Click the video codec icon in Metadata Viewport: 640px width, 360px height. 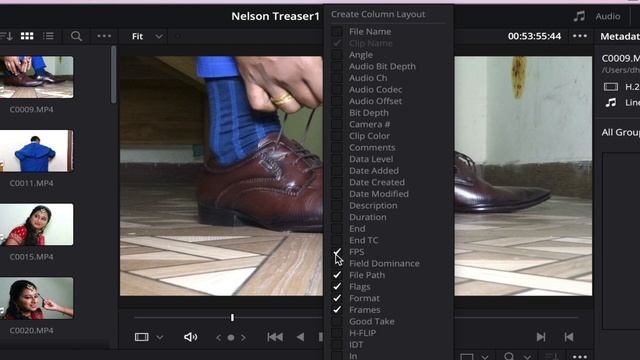coord(611,87)
